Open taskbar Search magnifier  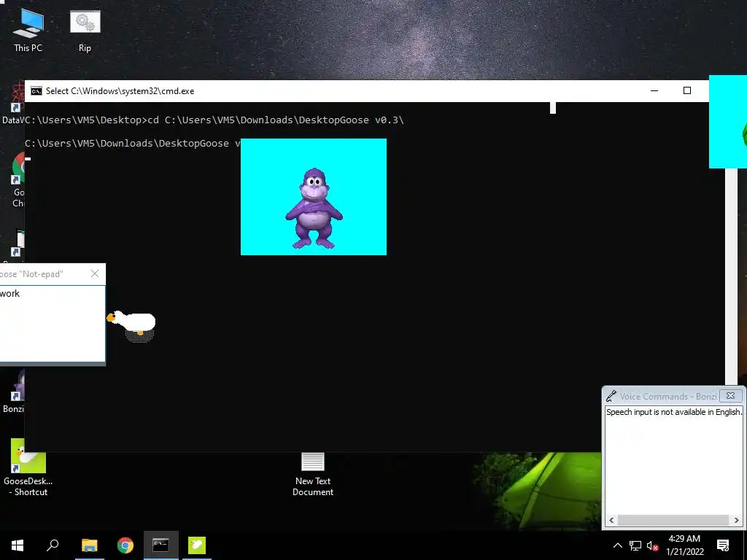point(53,545)
